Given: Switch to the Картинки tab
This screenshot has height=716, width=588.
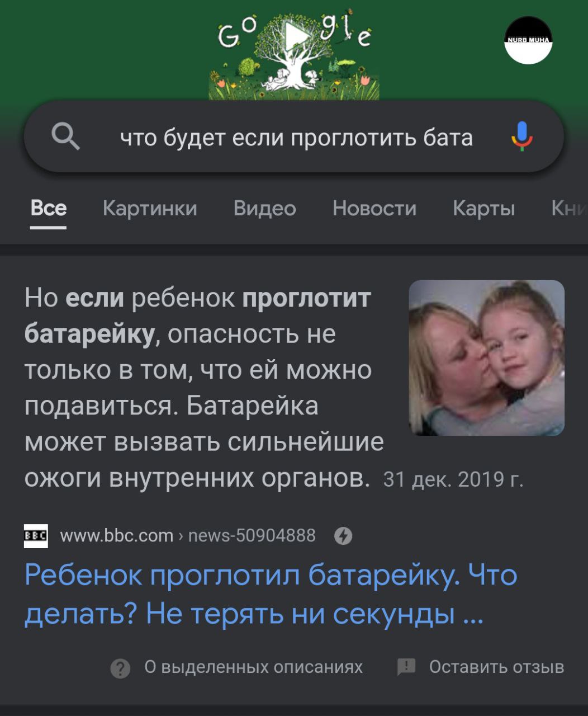Looking at the screenshot, I should click(x=150, y=209).
